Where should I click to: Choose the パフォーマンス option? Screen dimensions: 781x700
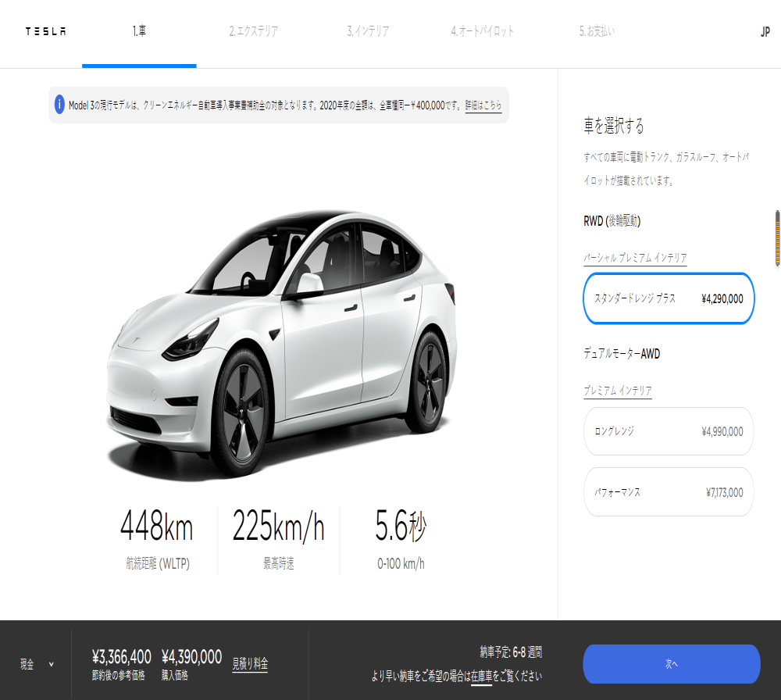[669, 492]
